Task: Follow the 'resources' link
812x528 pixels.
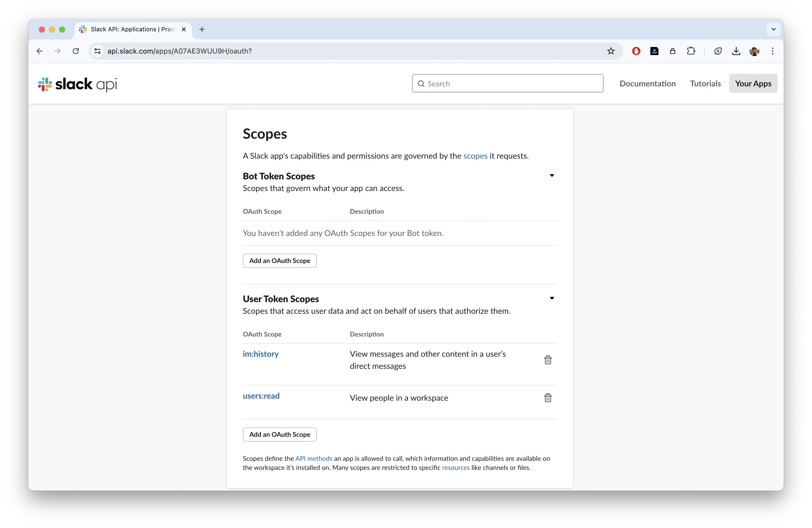Action: pos(456,468)
